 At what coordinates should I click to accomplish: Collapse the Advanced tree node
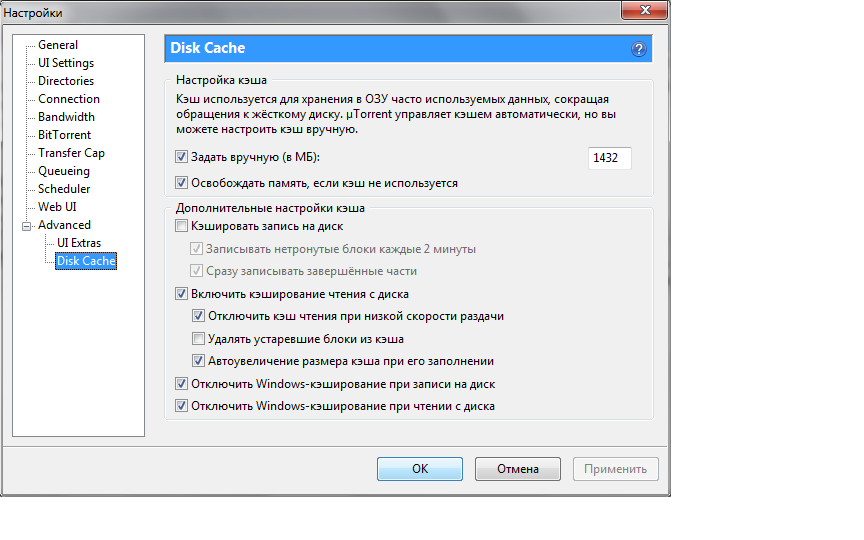tap(26, 226)
